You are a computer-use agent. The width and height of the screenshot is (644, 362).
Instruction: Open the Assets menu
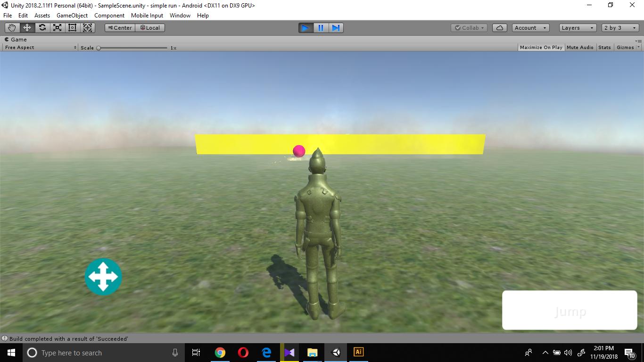[x=42, y=16]
